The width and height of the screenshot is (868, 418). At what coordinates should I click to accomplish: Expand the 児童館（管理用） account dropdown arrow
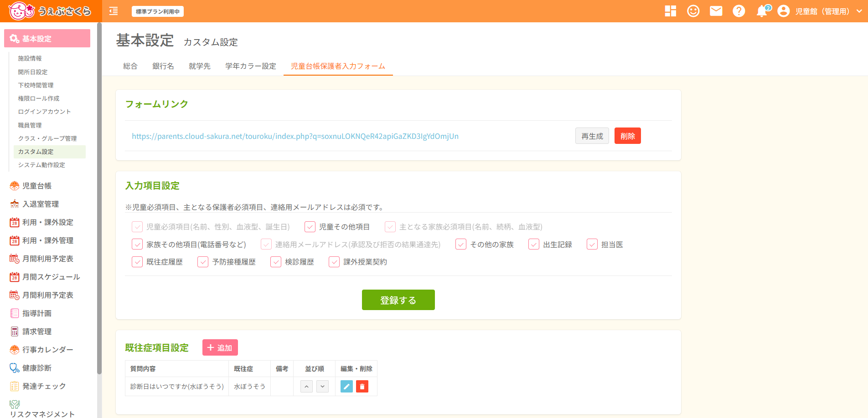[859, 11]
